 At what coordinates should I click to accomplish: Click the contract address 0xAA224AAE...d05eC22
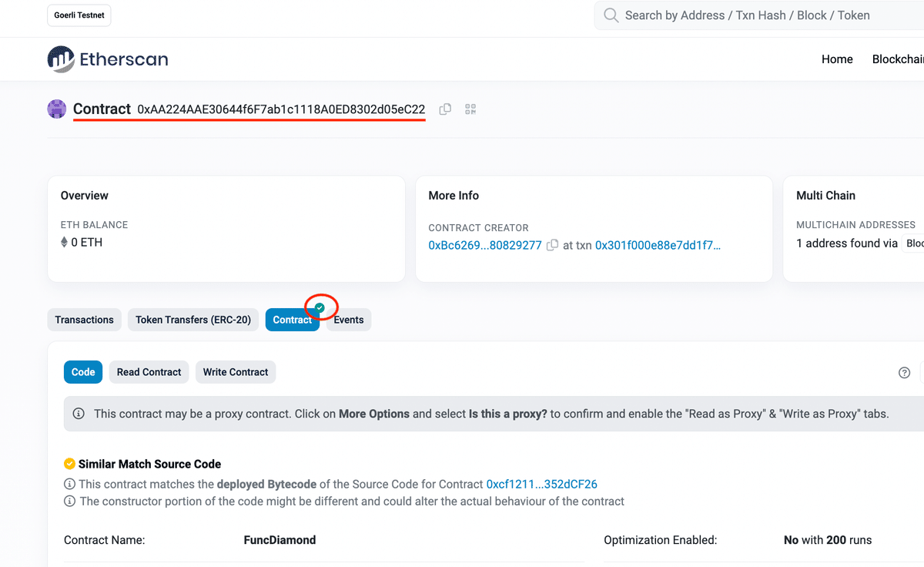(281, 109)
